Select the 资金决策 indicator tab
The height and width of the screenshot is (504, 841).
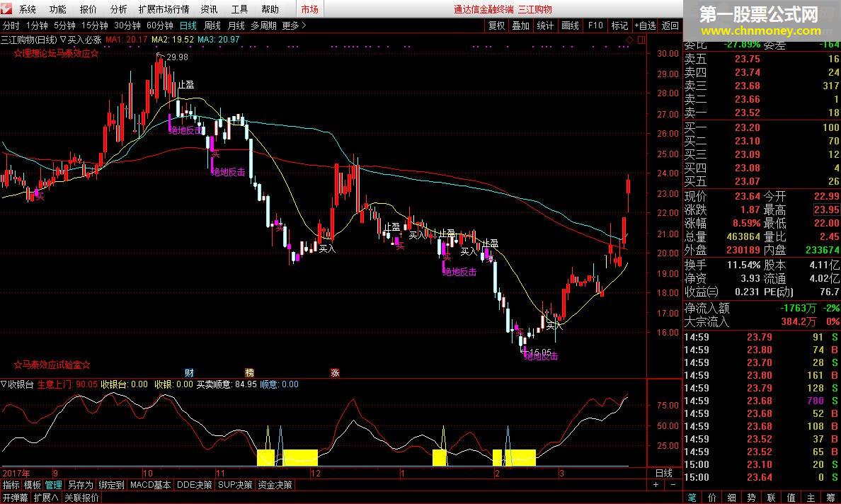coord(275,485)
